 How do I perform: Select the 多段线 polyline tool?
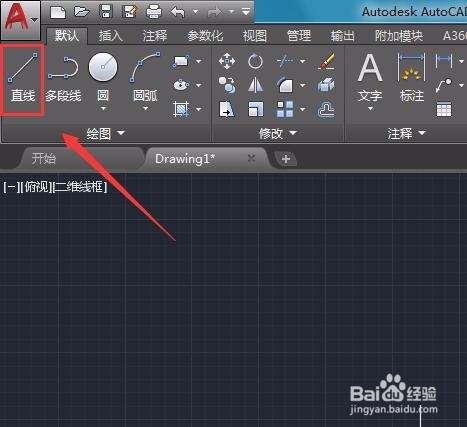(63, 79)
